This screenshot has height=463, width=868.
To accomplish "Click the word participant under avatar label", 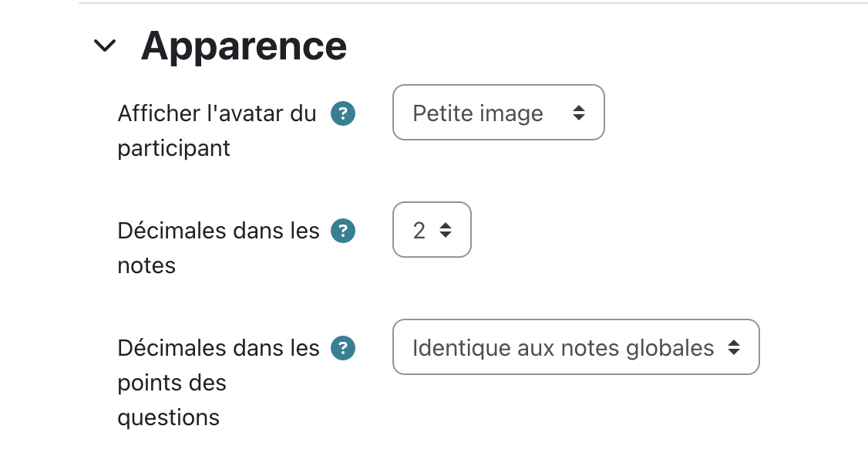I will click(x=173, y=148).
